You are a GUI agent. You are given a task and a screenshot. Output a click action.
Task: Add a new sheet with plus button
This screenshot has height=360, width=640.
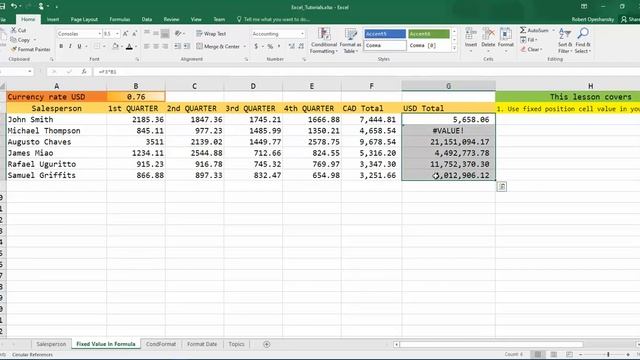[x=267, y=344]
